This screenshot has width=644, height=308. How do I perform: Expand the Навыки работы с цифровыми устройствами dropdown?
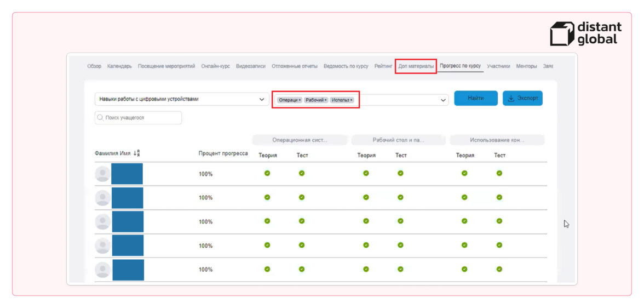coord(261,99)
